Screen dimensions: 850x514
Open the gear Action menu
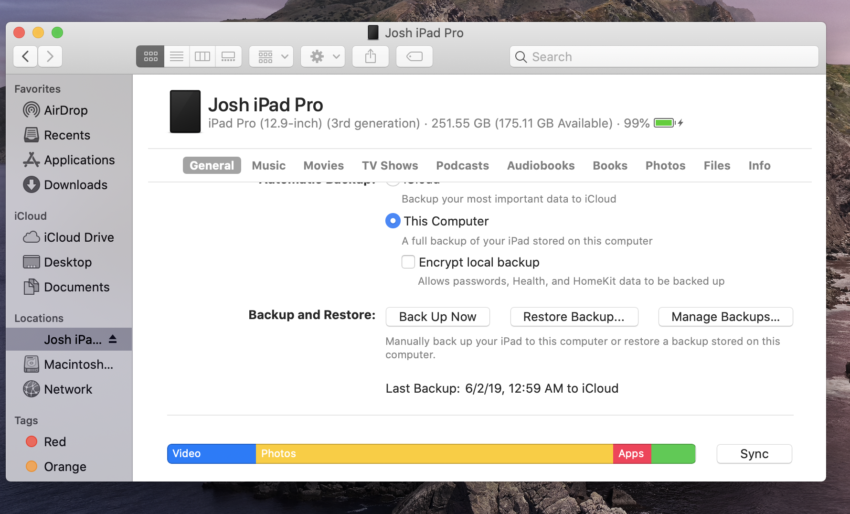point(323,56)
